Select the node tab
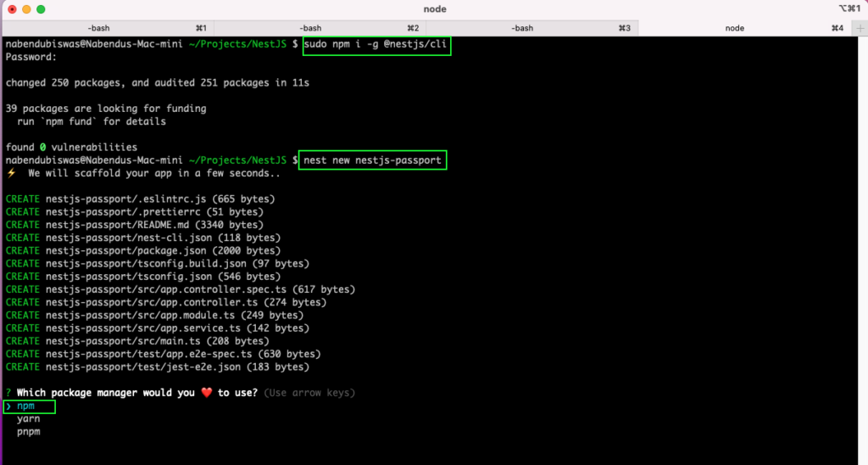This screenshot has height=465, width=868. pyautogui.click(x=746, y=28)
